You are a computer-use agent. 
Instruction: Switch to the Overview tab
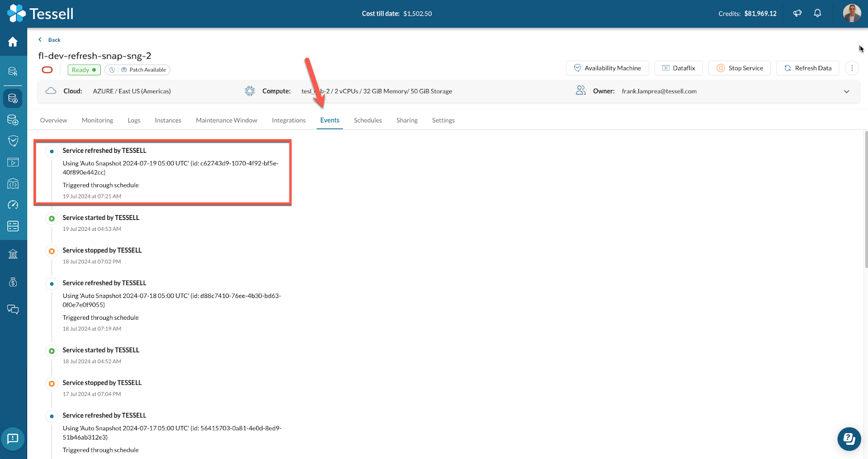[54, 120]
